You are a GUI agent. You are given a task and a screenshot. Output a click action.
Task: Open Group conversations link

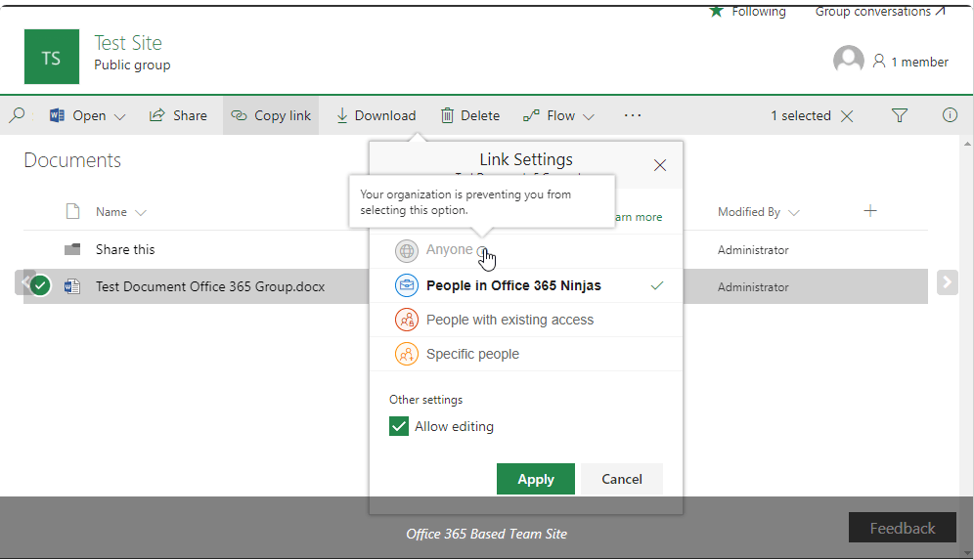(x=880, y=11)
